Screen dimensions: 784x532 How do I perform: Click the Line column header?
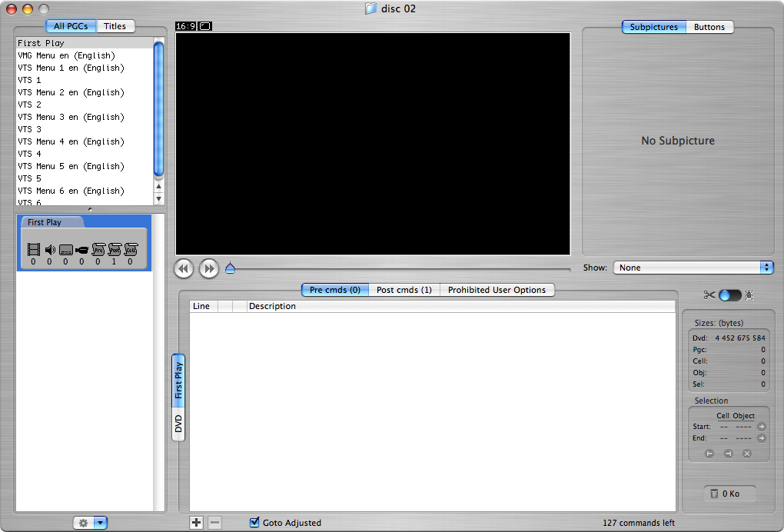[204, 306]
